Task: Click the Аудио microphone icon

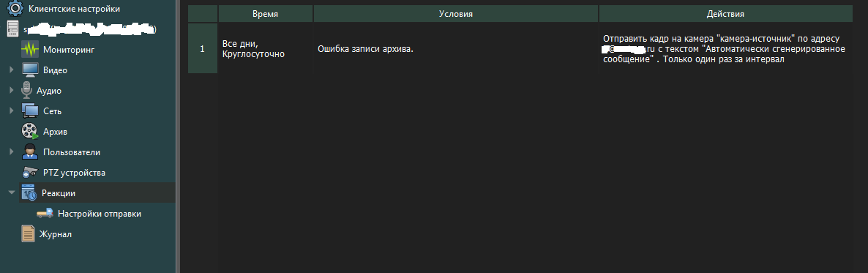Action: 26,90
